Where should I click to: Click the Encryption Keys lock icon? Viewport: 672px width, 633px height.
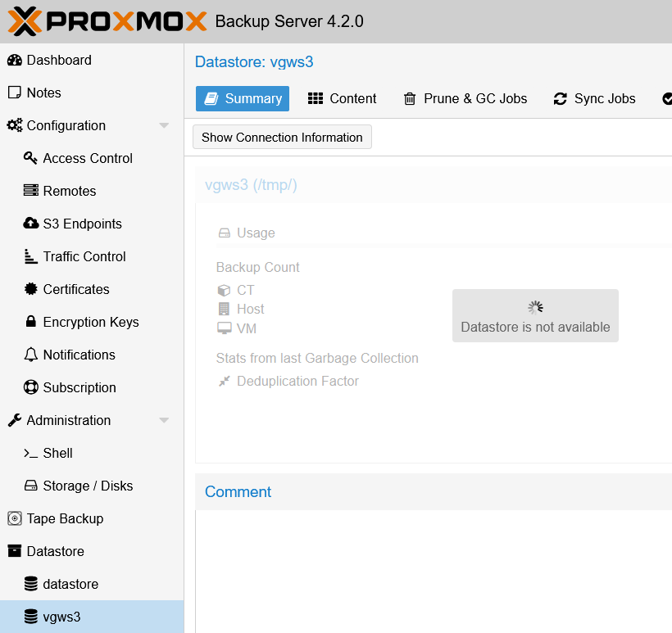30,322
